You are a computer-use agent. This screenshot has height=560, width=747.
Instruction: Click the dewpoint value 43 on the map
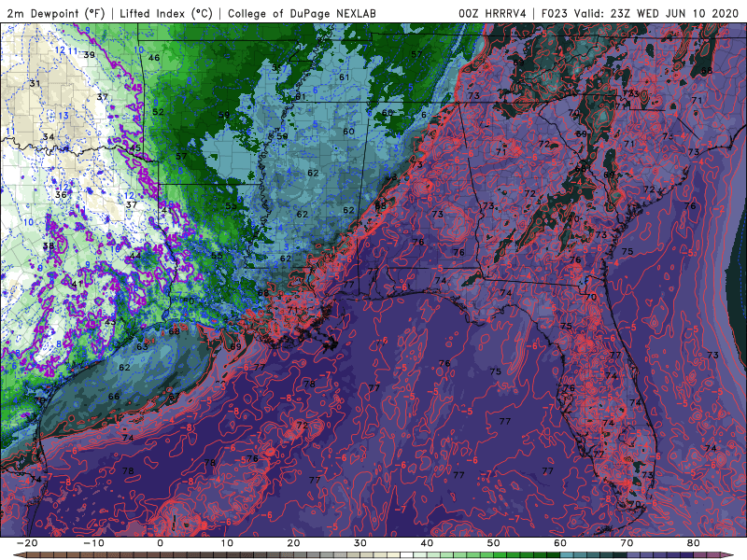click(110, 322)
